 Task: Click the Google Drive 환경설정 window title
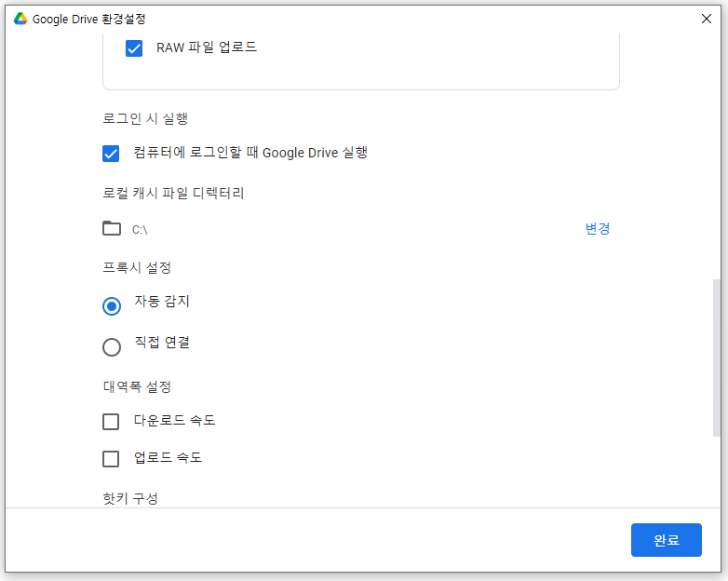[x=89, y=19]
